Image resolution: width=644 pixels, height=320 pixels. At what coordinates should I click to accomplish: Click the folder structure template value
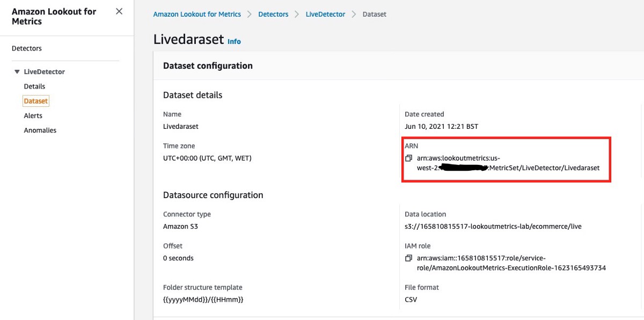coord(203,300)
